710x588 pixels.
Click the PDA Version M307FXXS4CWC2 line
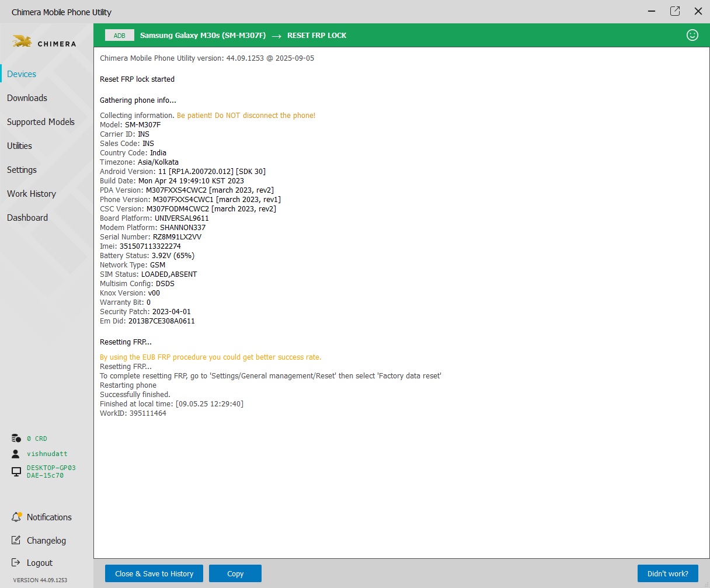[x=187, y=190]
